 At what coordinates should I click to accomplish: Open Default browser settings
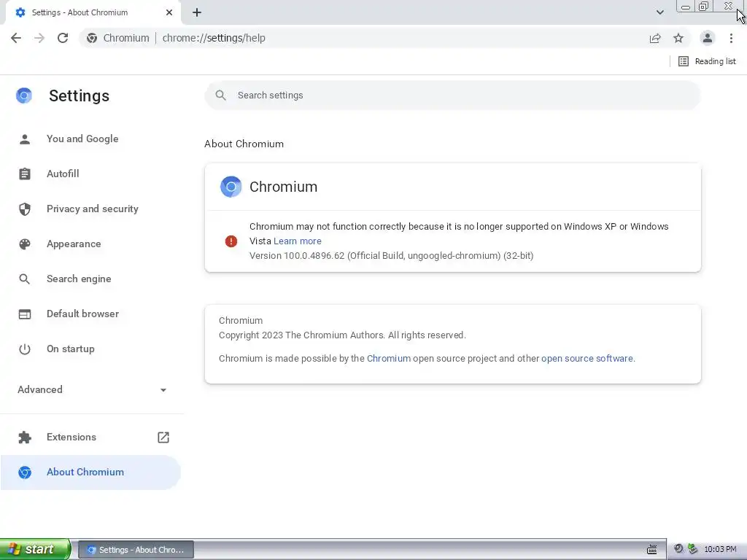[90, 314]
